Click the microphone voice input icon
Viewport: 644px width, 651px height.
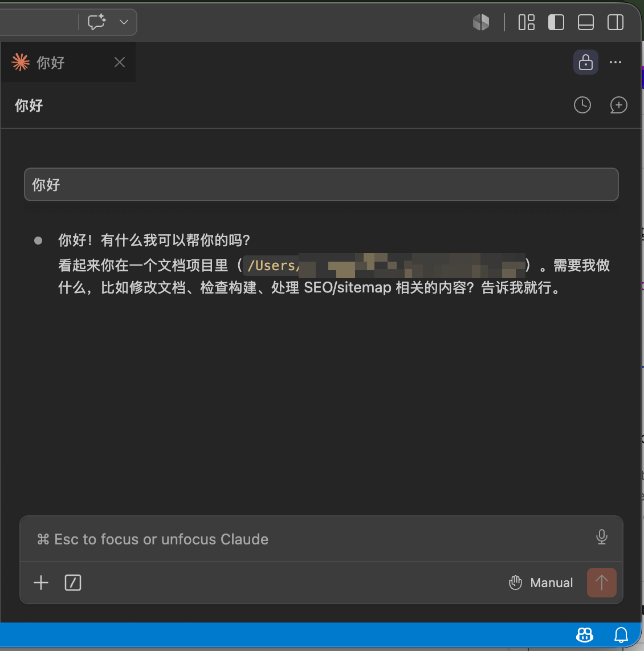[601, 537]
